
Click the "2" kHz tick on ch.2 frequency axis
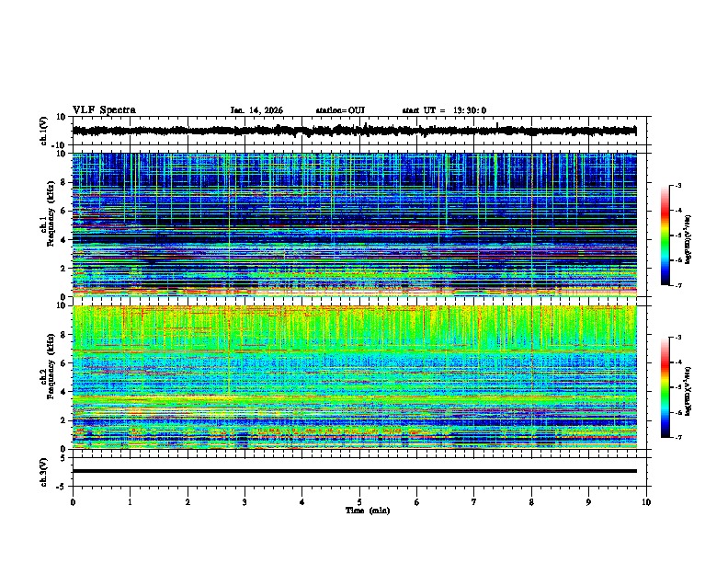[x=63, y=420]
